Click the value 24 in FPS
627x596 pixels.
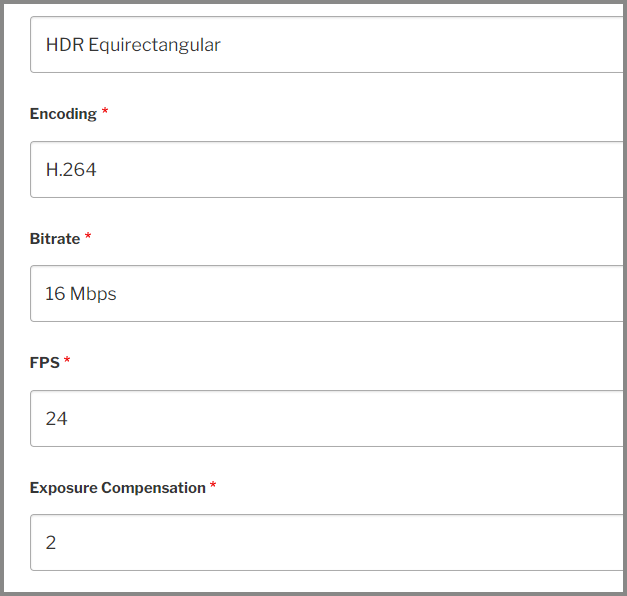click(56, 419)
